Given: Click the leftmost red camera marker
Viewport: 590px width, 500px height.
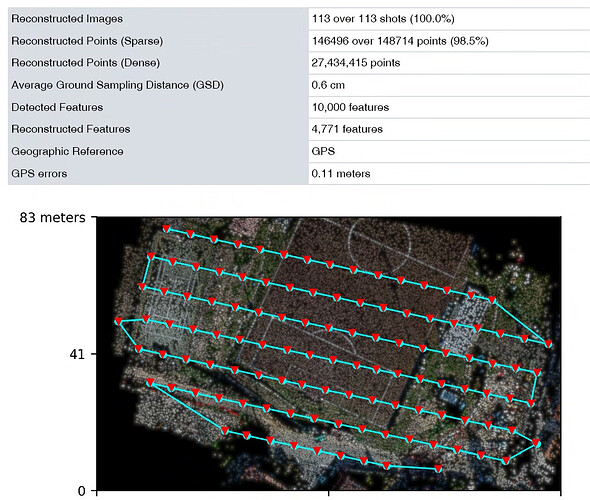Looking at the screenshot, I should tap(118, 322).
